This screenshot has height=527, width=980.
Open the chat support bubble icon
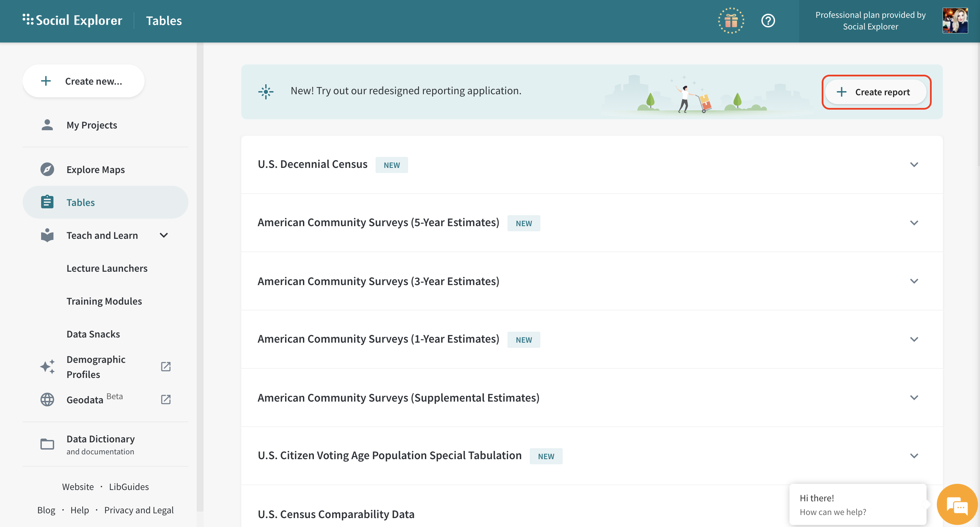coord(957,505)
